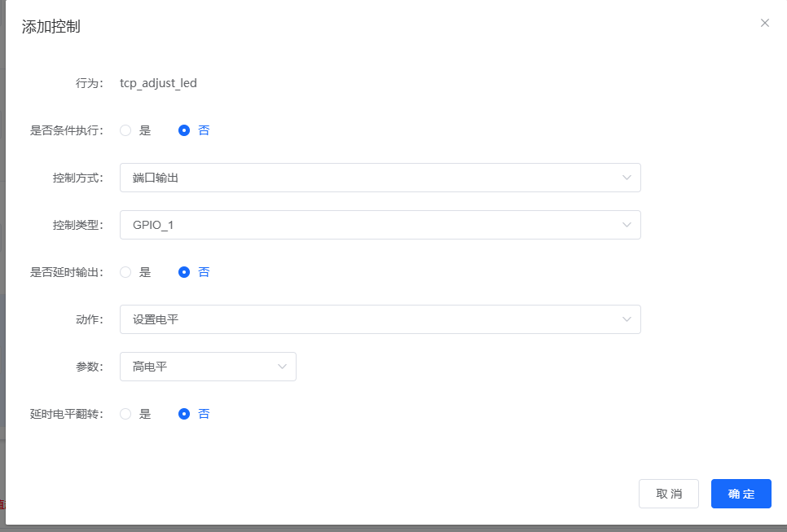Click the tcp_adjust_led behavior label
This screenshot has height=532, width=787.
tap(159, 83)
